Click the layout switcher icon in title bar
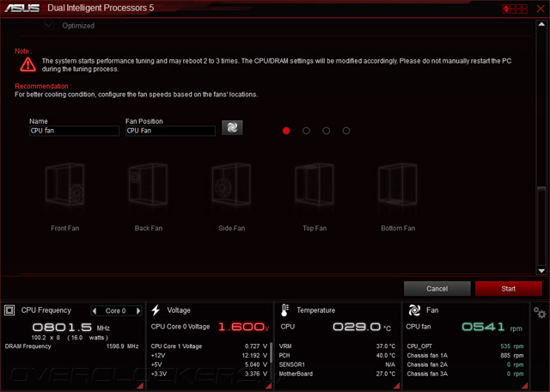550x392 pixels. [515, 9]
